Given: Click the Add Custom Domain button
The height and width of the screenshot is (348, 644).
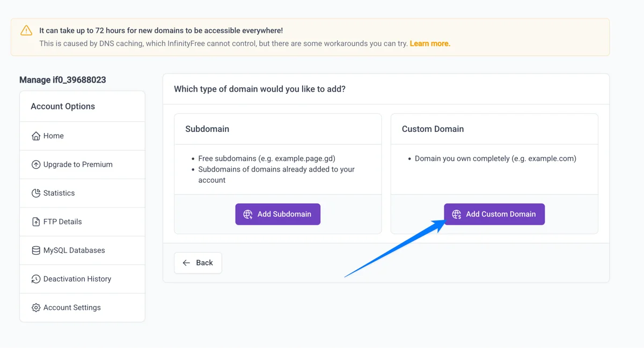Looking at the screenshot, I should pyautogui.click(x=494, y=214).
